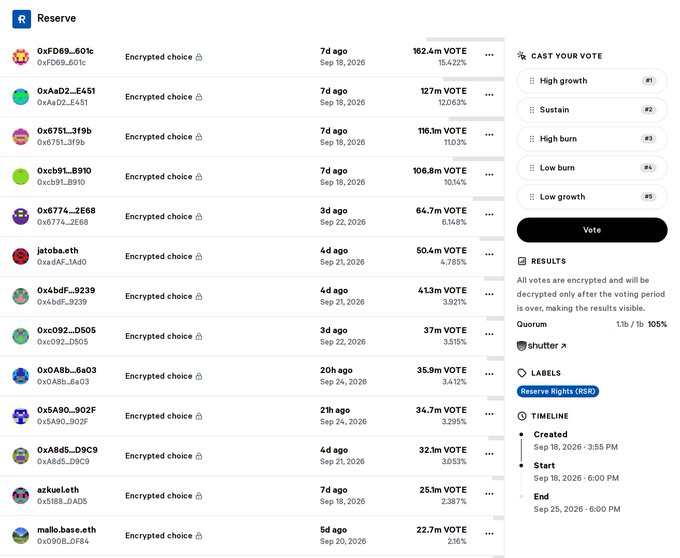This screenshot has height=558, width=680.
Task: Open more options for 0x6751...3f9b vote
Action: pos(489,135)
